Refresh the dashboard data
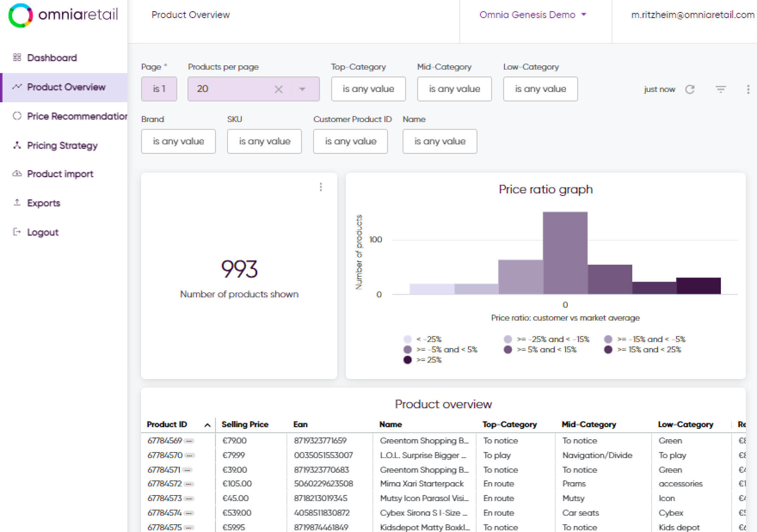Viewport: 757px width, 532px height. 690,89
